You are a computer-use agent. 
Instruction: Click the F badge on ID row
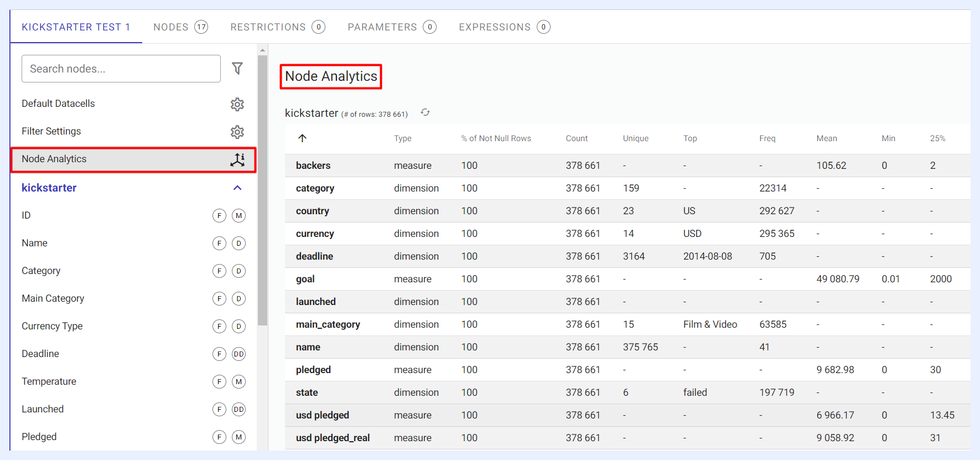220,215
